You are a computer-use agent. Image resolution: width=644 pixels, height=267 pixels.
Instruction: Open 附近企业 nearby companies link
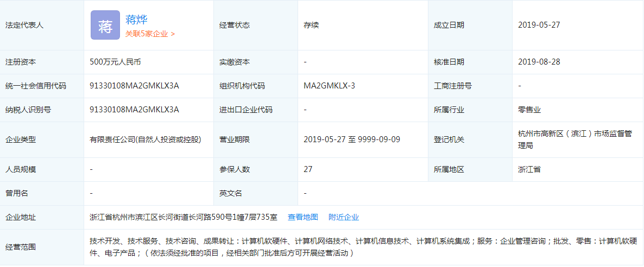point(344,217)
